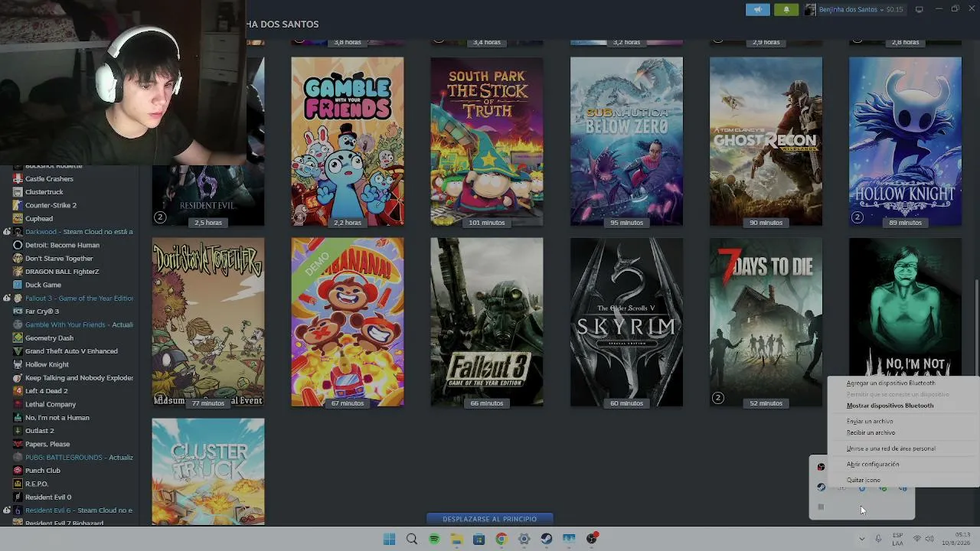Select Agregar un dispositivo Bluetooth
980x551 pixels.
890,383
